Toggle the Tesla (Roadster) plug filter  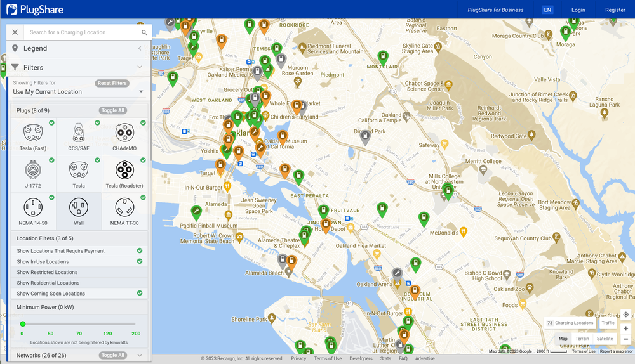pos(124,174)
